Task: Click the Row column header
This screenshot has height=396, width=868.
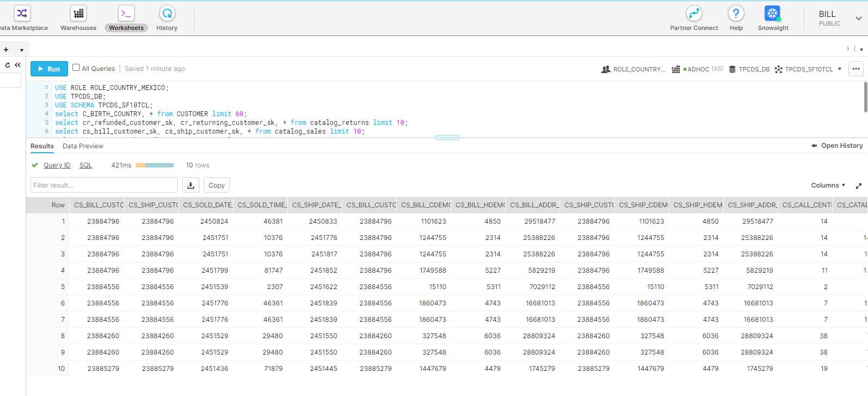Action: (48, 205)
